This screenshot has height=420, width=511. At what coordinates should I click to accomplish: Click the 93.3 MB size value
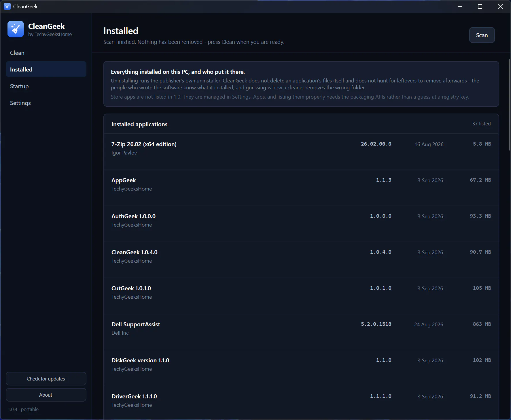tap(480, 216)
